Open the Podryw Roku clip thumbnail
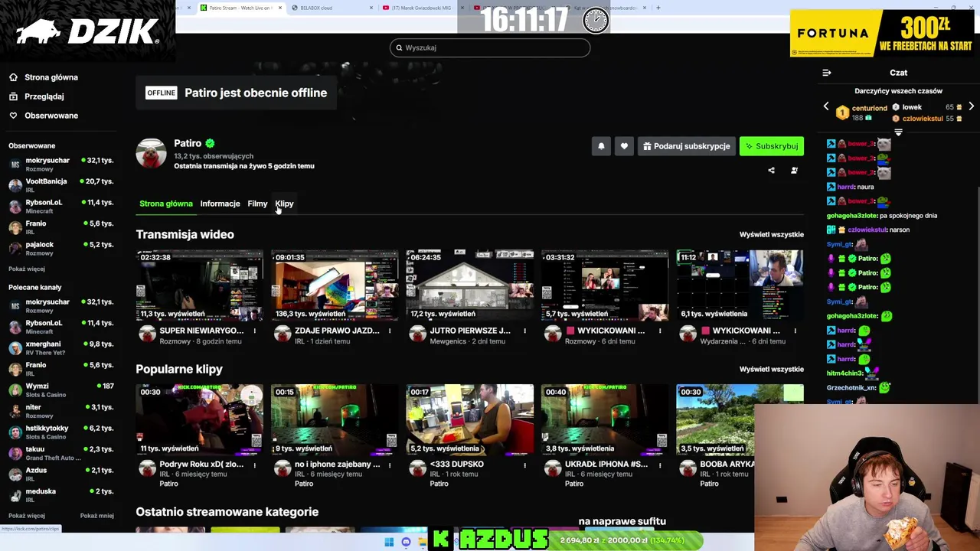980x551 pixels. click(200, 419)
